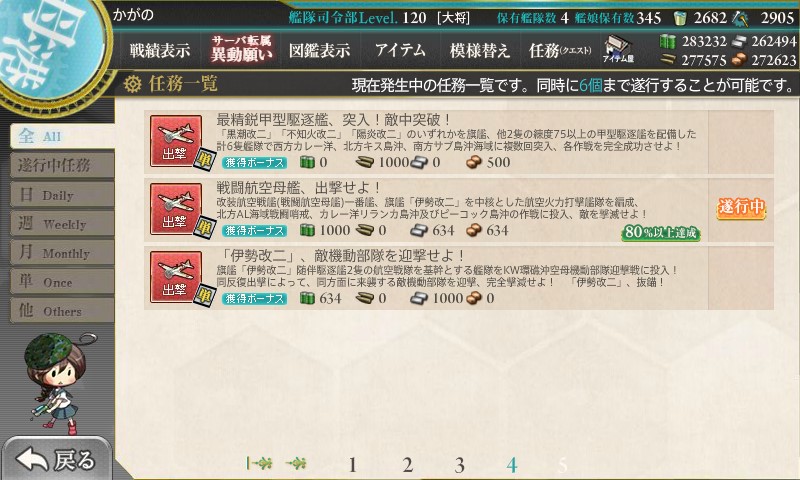
Task: Open the アイテム屋 shop icon
Action: coord(618,49)
